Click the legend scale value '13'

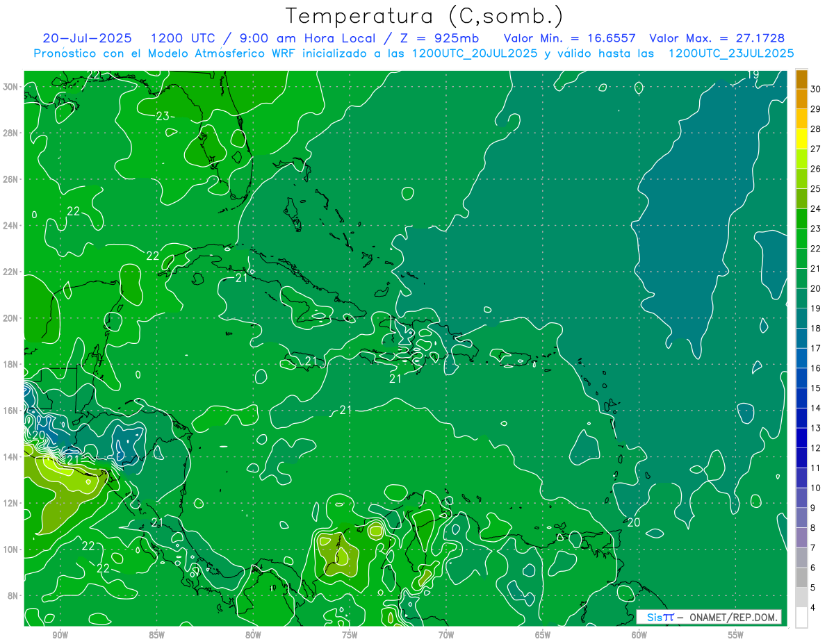click(x=816, y=428)
